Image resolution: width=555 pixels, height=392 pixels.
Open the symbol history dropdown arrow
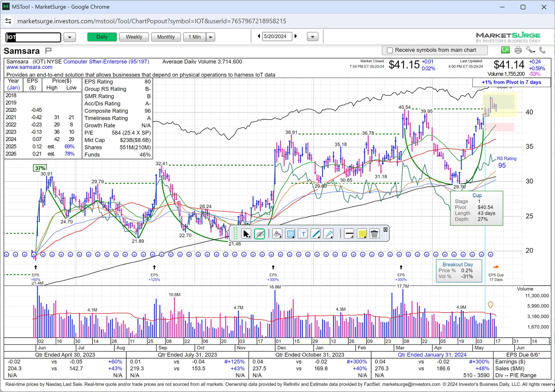(x=69, y=37)
